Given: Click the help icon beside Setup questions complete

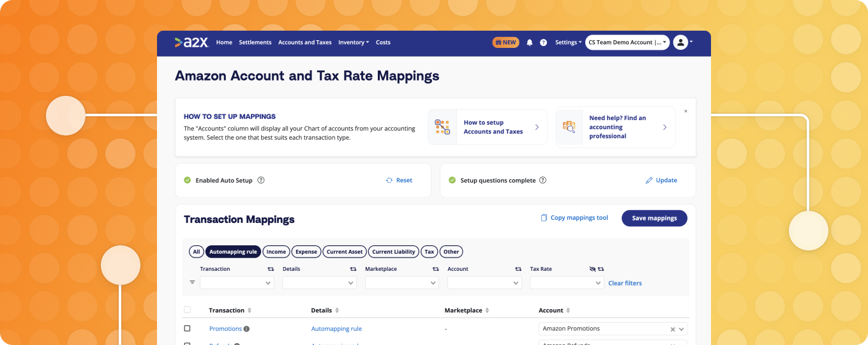Looking at the screenshot, I should 542,180.
